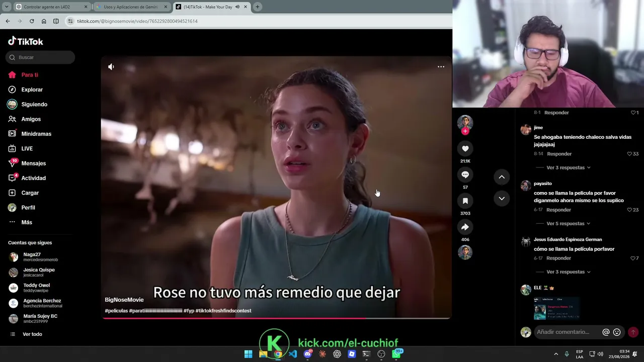The height and width of the screenshot is (362, 644).
Task: Open the Windows Start menu
Action: point(248,354)
